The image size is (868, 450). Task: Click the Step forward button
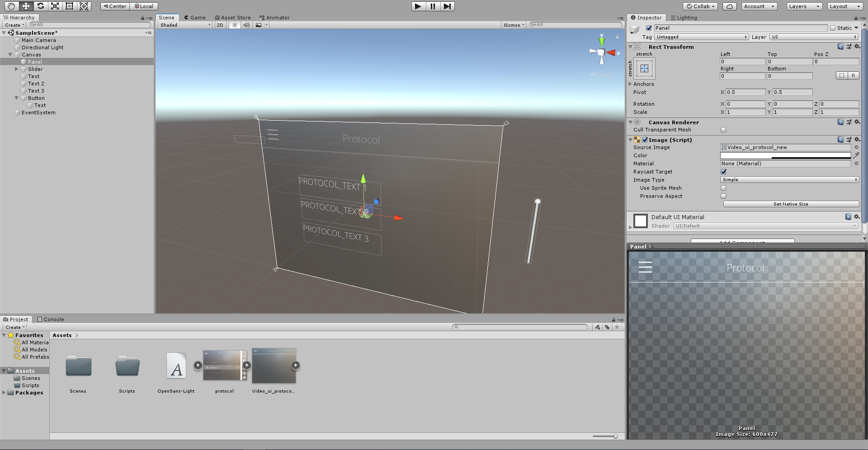pos(447,6)
